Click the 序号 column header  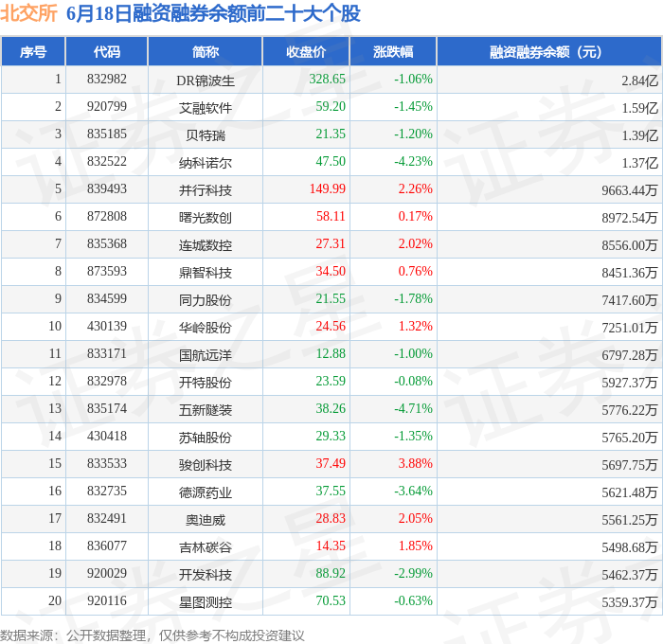[x=33, y=51]
